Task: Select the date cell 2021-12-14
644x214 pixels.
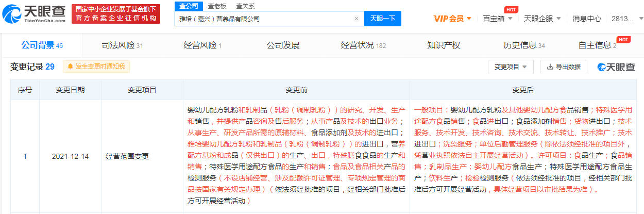Action: click(x=71, y=156)
